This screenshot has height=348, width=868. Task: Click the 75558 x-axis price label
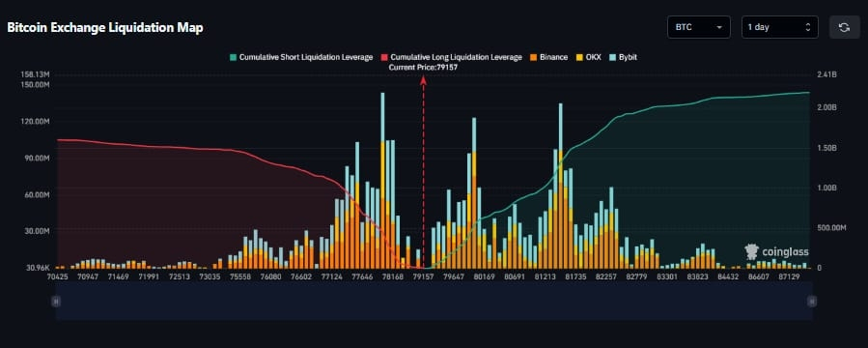tap(239, 276)
